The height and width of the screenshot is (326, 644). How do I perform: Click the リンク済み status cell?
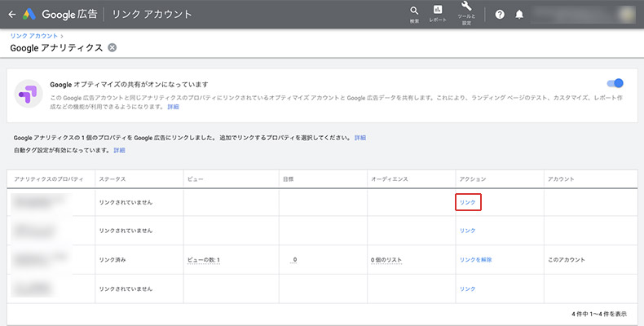[112, 260]
